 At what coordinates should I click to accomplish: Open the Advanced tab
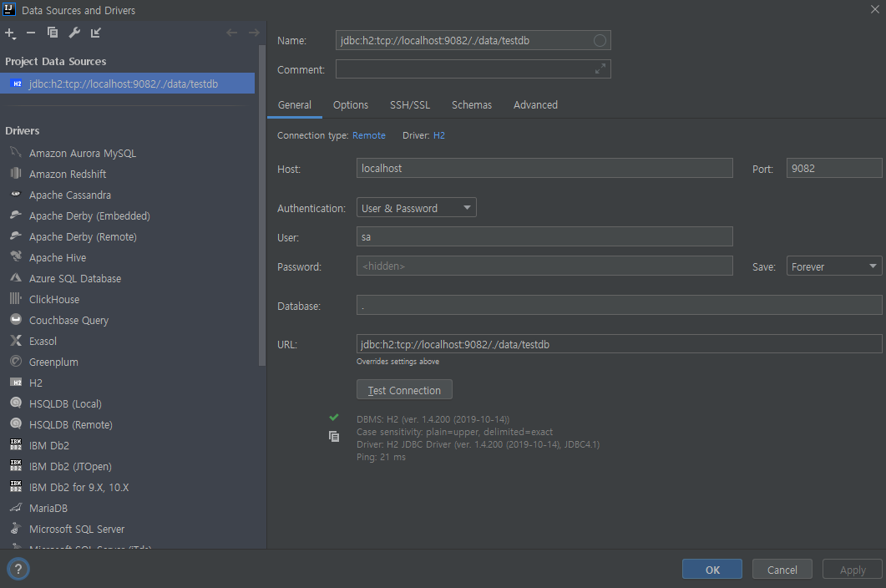(535, 105)
